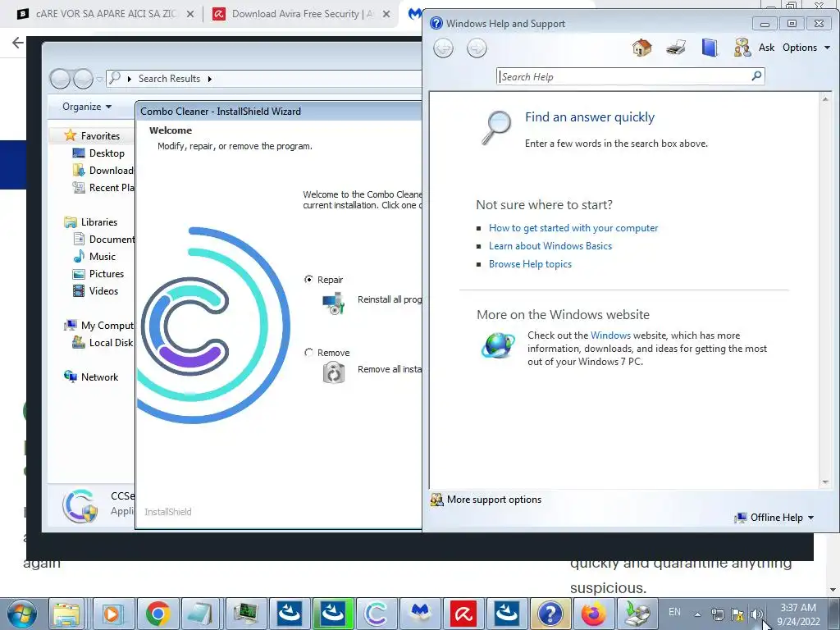Select the Repair radio button
The height and width of the screenshot is (630, 840).
pyautogui.click(x=308, y=279)
